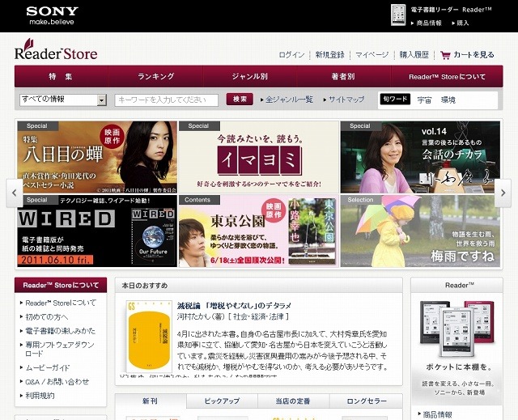This screenshot has height=420, width=518.
Task: Open 専用ソフトウェアダウンロード link
Action: [60, 349]
